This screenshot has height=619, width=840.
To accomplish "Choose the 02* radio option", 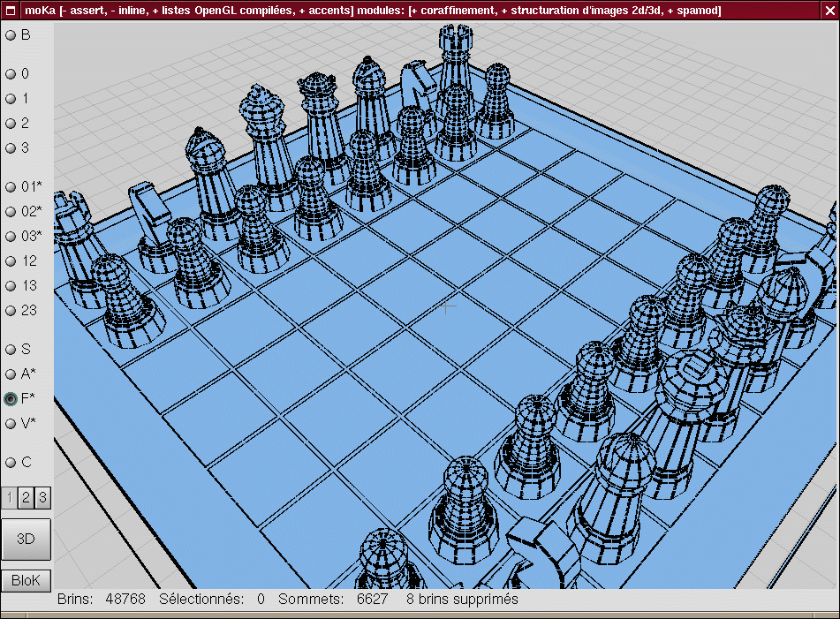I will (x=11, y=212).
